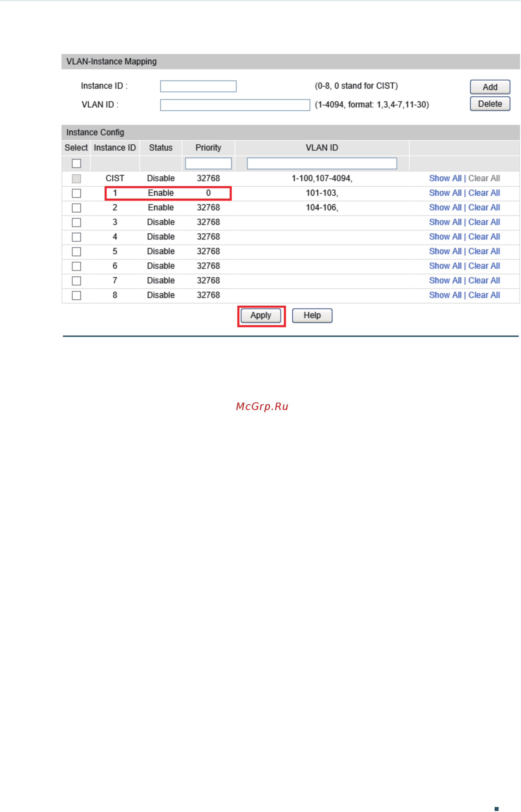Click the VLAN range 101-103 cell
This screenshot has height=812, width=521.
point(322,193)
